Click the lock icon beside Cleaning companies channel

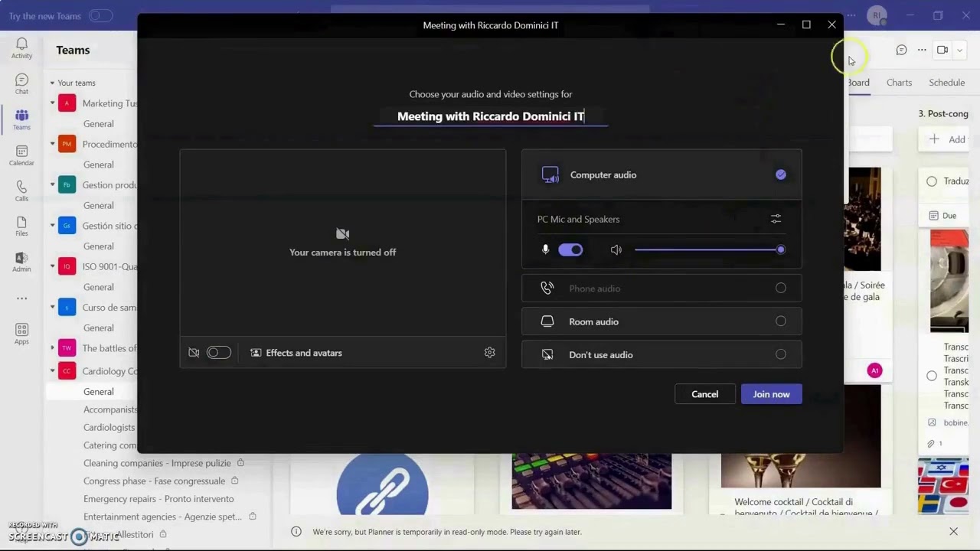click(240, 463)
